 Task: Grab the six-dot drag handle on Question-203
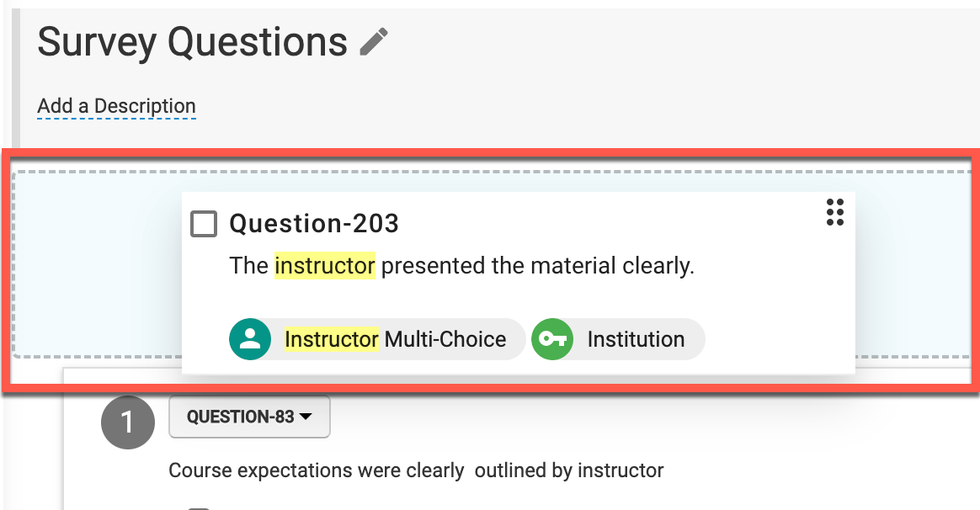tap(834, 213)
